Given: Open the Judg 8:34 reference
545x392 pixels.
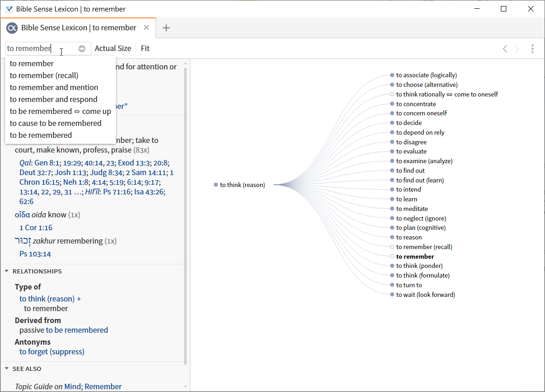Looking at the screenshot, I should pos(106,173).
